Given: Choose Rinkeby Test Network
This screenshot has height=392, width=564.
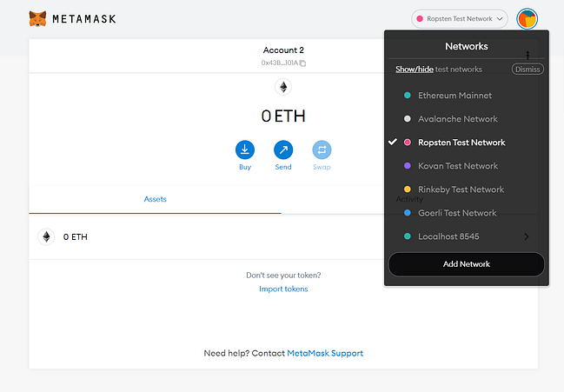Looking at the screenshot, I should click(467, 189).
